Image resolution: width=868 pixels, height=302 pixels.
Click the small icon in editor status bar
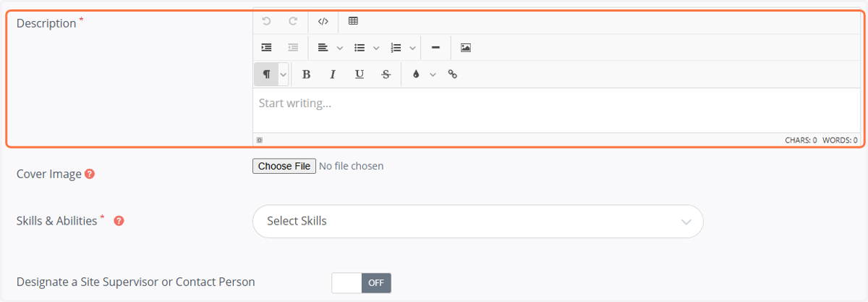tap(260, 140)
